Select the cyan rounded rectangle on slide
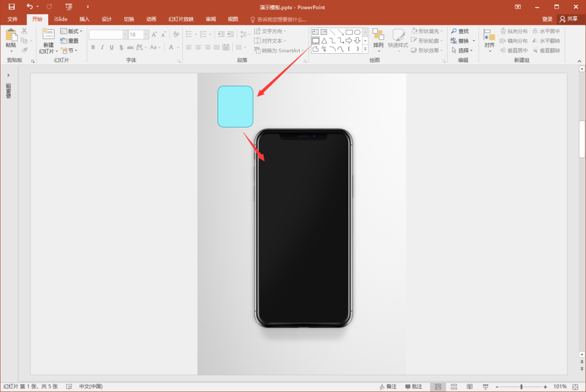This screenshot has width=586, height=392. pos(235,106)
